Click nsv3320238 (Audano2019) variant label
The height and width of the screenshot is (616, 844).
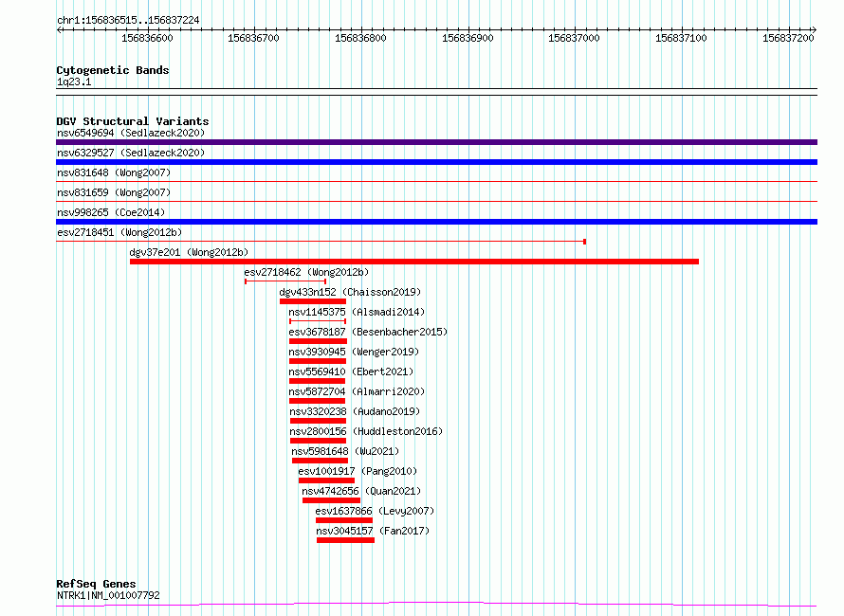click(x=355, y=411)
